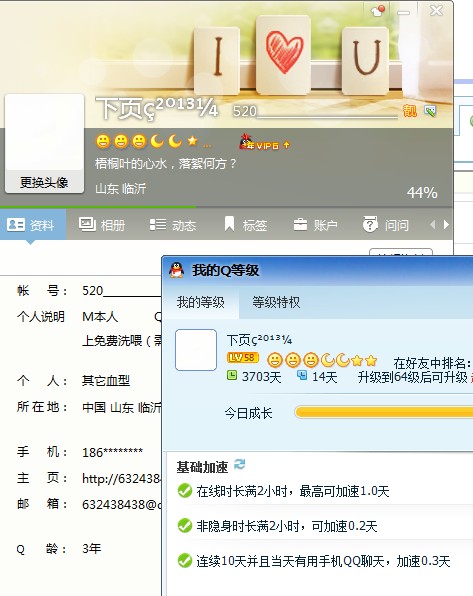Expand the level icons ellipsis in header
473x596 pixels.
pyautogui.click(x=207, y=145)
